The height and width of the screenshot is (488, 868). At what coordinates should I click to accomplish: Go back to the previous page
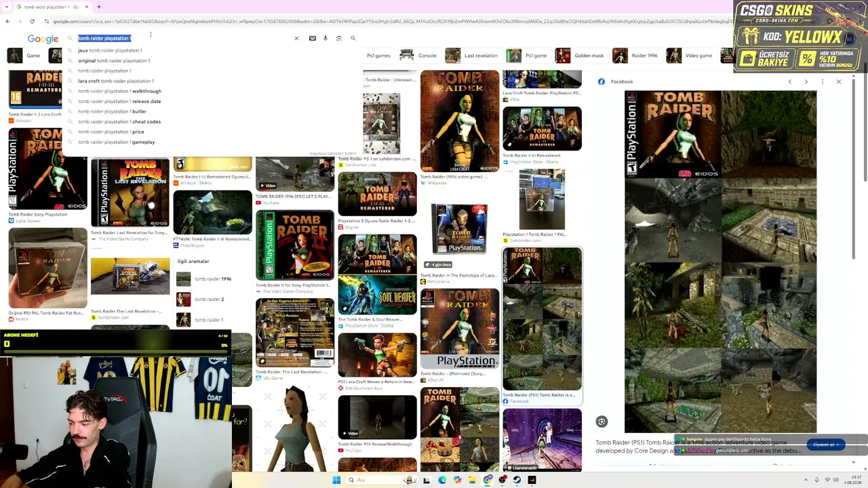pyautogui.click(x=7, y=21)
